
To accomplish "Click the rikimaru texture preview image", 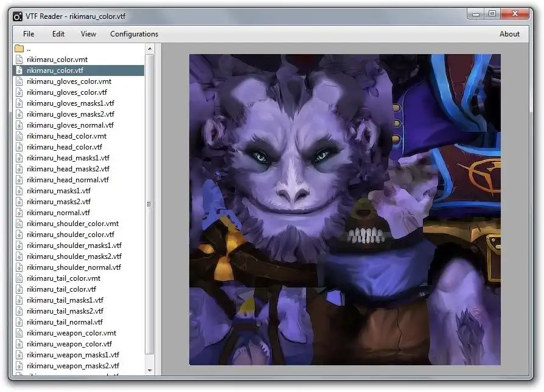I will 344,210.
